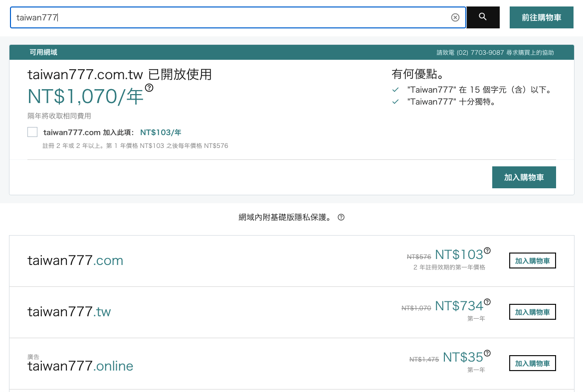Click the 網域內附基礎版隱私保護 text
The width and height of the screenshot is (583, 392).
[x=285, y=218]
